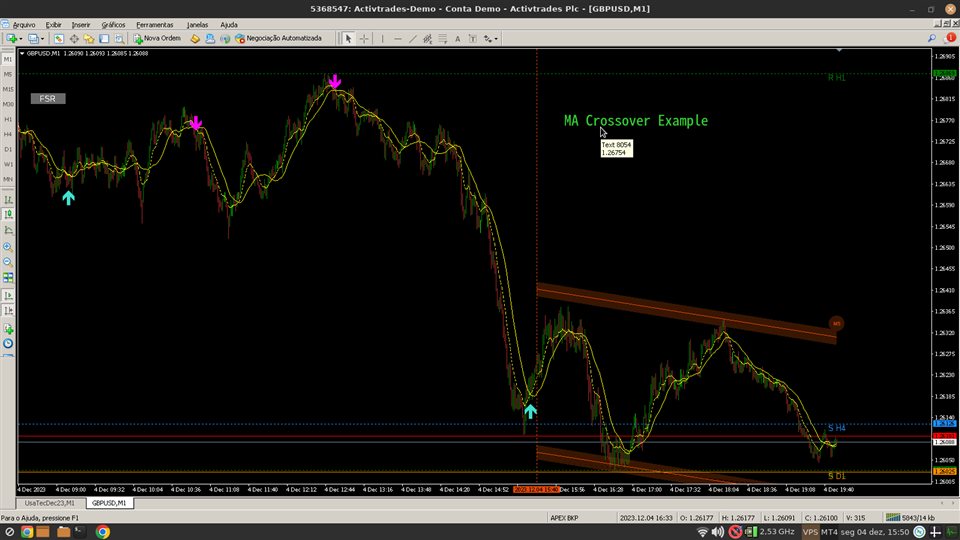This screenshot has width=960, height=540.
Task: Select the MA Crossover Example text label
Action: (x=636, y=121)
